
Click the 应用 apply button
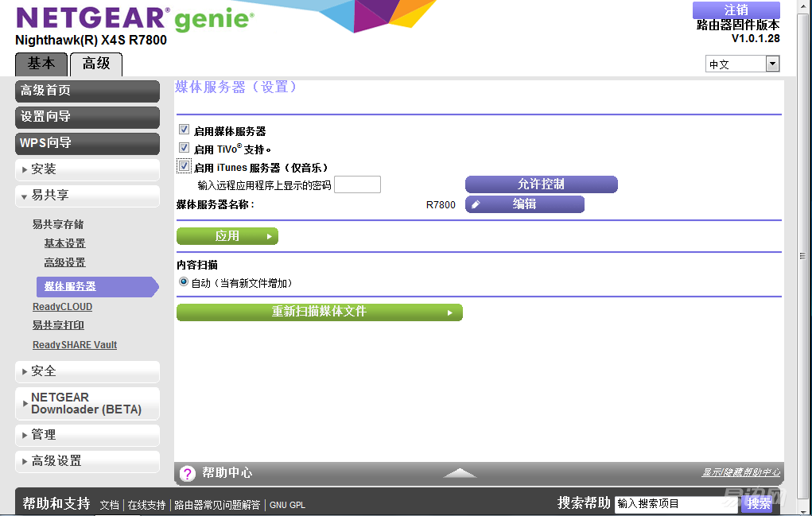click(227, 236)
